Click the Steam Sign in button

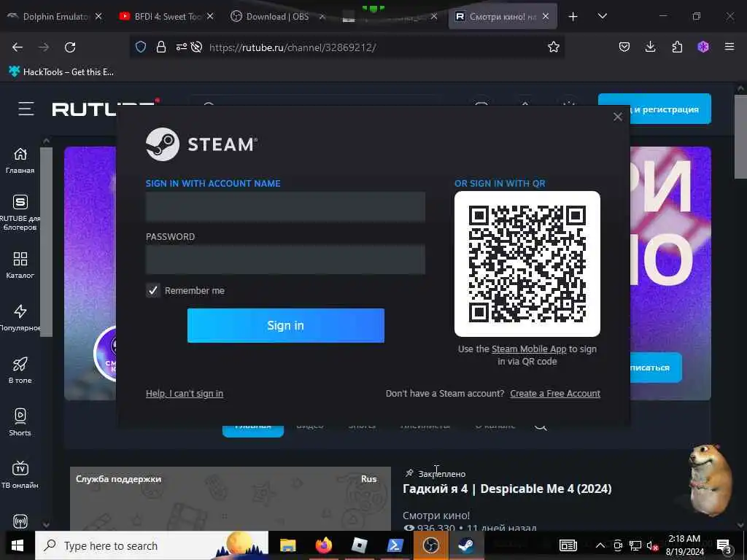pyautogui.click(x=285, y=325)
